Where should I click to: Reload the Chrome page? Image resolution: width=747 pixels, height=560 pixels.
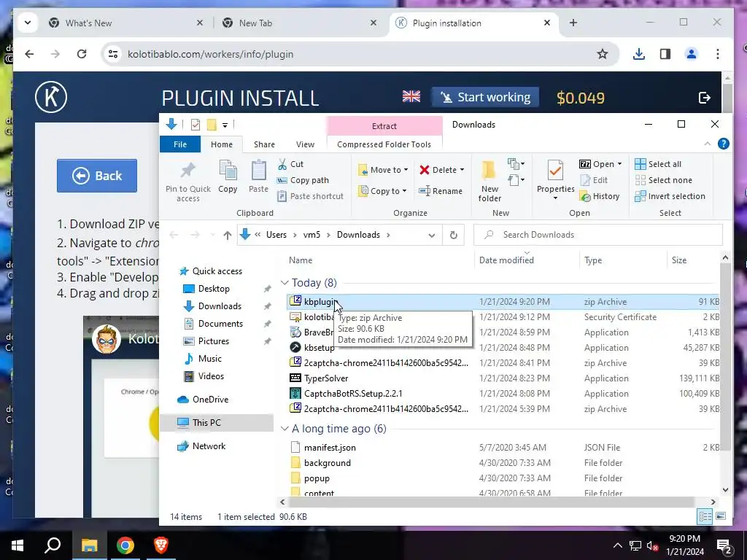click(82, 54)
